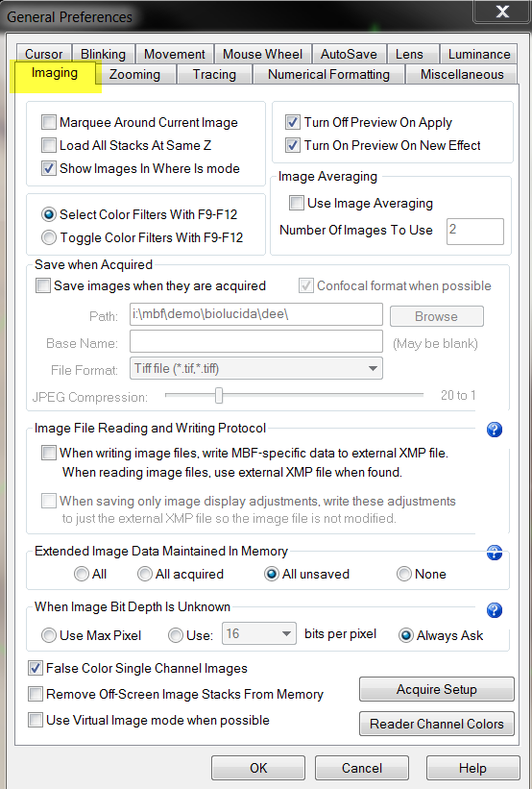Click the JPEG Compression slider handle
532x789 pixels.
[219, 396]
